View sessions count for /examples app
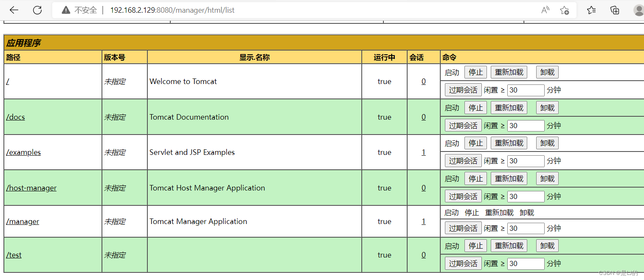 [424, 152]
